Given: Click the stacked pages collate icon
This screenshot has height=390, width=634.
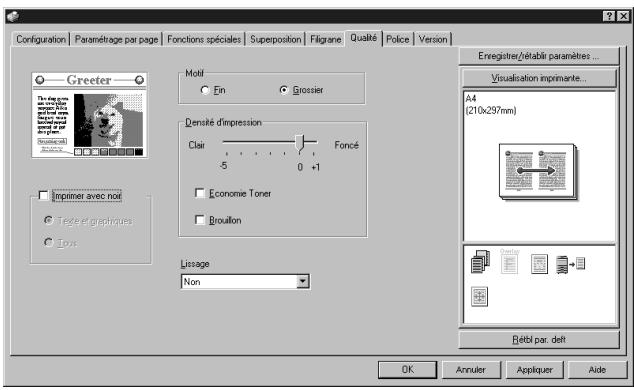Looking at the screenshot, I should coord(480,262).
